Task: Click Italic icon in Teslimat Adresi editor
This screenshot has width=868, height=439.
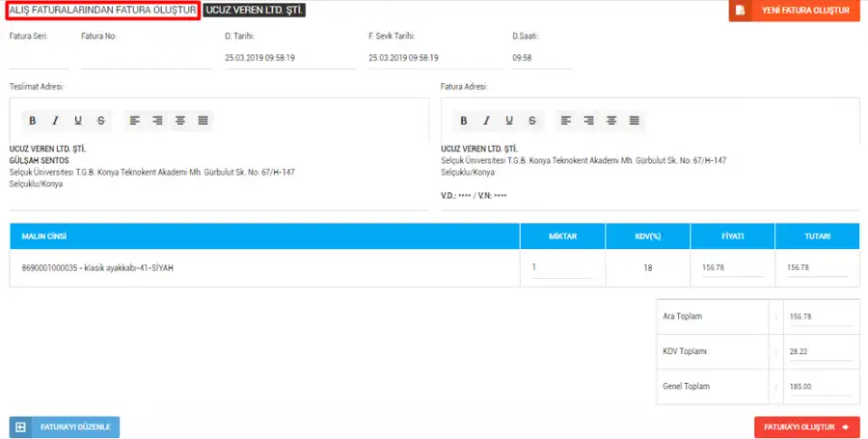Action: coord(55,121)
